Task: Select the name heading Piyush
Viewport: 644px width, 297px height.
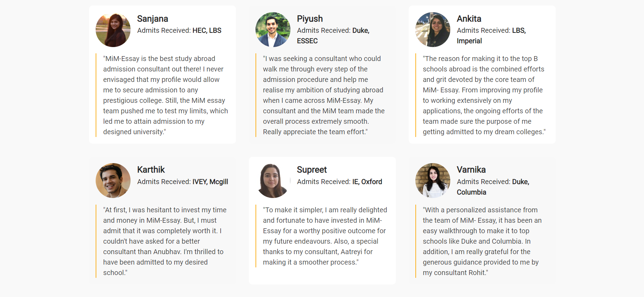Action: click(x=310, y=19)
